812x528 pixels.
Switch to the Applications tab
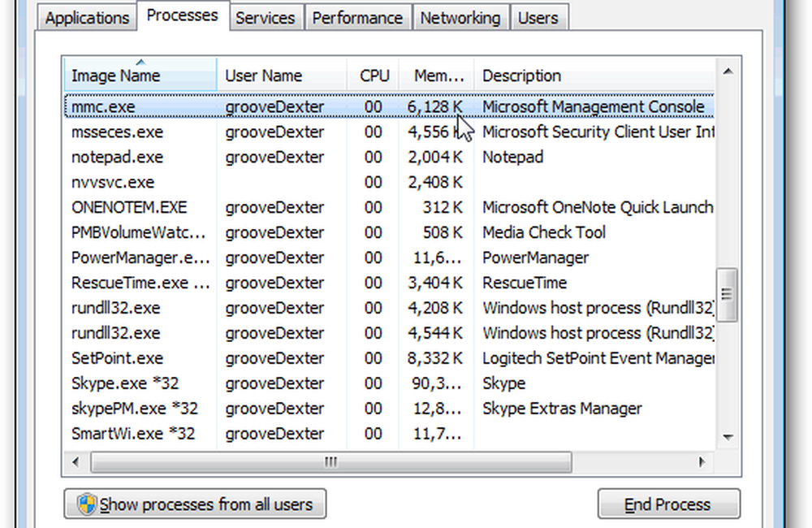pyautogui.click(x=87, y=18)
